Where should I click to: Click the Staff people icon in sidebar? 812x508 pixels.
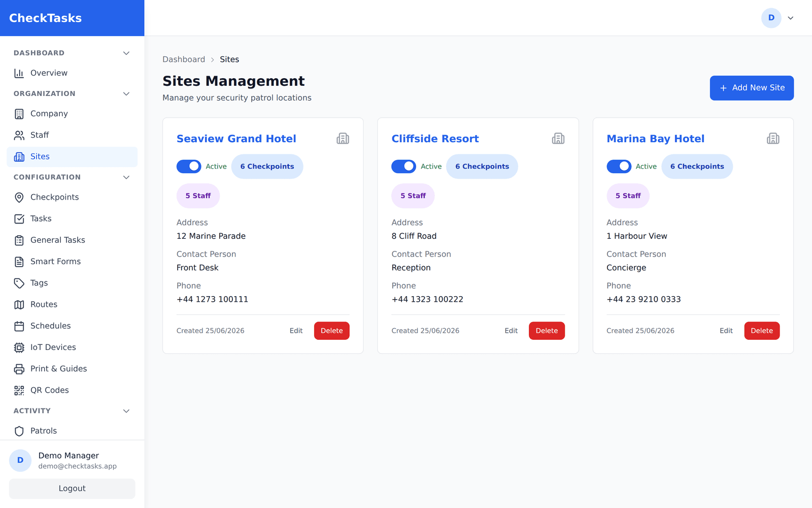19,135
